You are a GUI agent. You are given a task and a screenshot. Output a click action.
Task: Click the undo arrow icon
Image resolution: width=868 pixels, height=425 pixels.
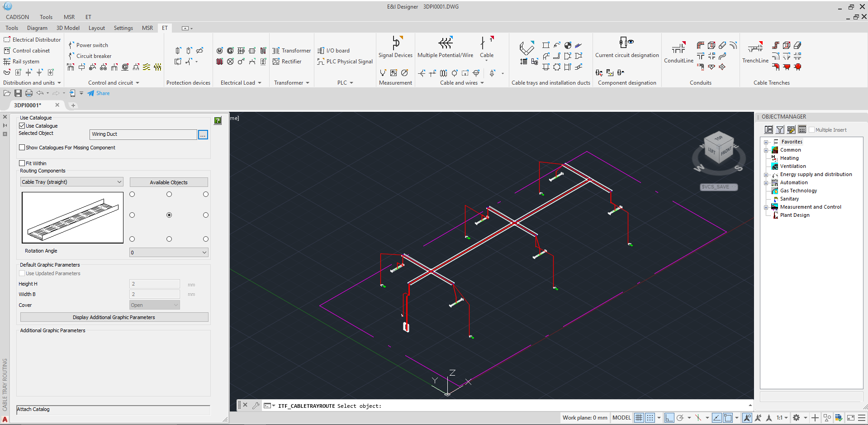[x=40, y=93]
